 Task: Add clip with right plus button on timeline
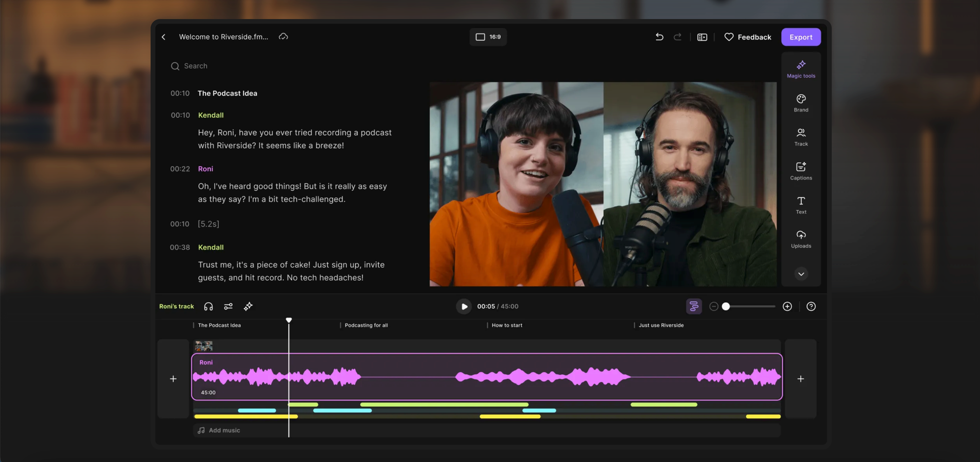[801, 379]
